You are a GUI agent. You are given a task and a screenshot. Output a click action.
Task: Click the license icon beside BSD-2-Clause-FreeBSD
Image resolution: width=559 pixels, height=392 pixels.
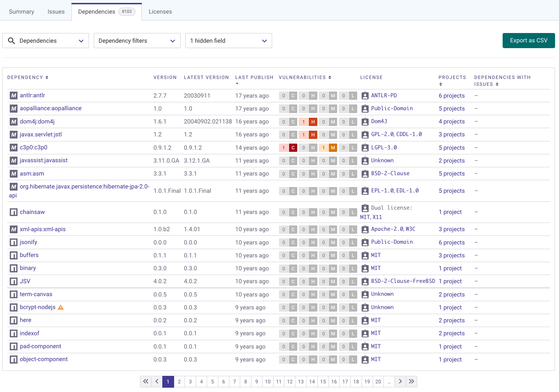(x=365, y=281)
